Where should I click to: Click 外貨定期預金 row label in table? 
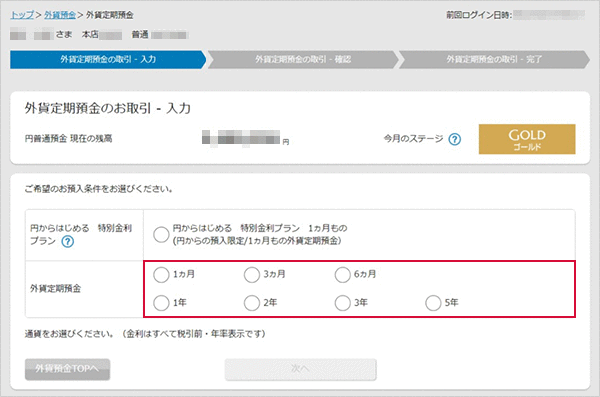point(55,289)
